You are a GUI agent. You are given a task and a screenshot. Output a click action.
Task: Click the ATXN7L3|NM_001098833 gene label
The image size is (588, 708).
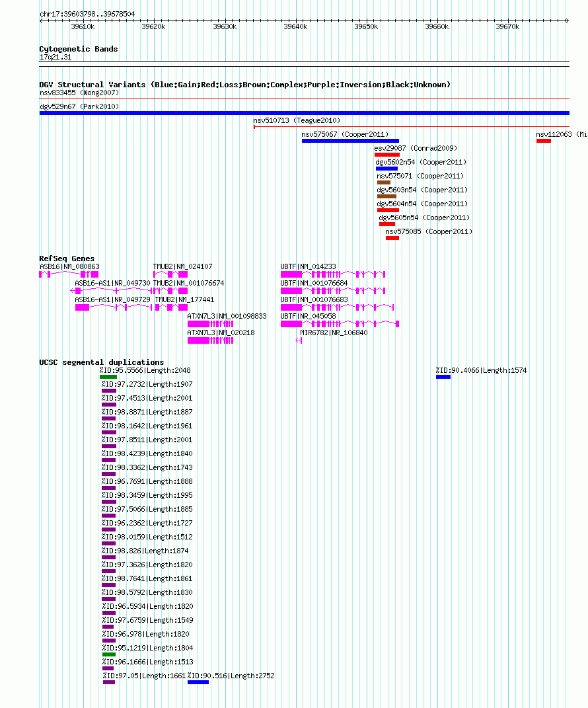227,317
